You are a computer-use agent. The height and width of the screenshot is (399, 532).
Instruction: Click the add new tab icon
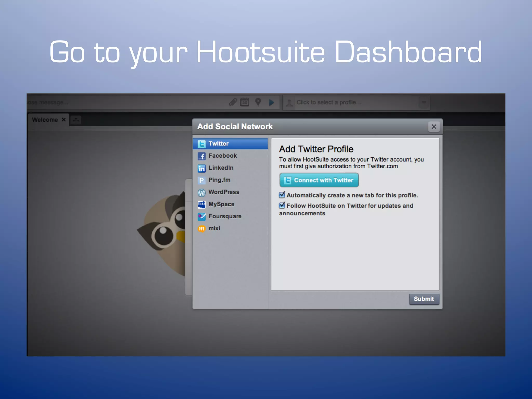pos(76,120)
